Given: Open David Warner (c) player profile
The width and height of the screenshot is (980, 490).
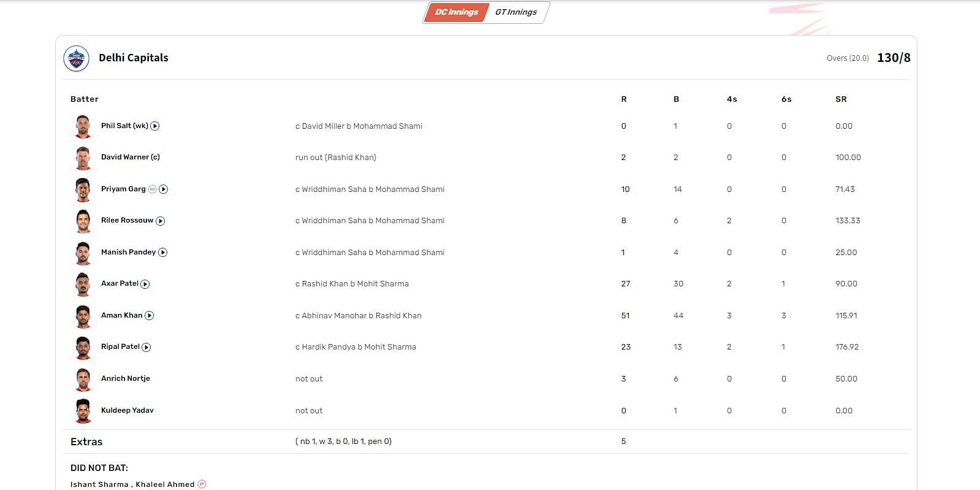Looking at the screenshot, I should pyautogui.click(x=131, y=157).
